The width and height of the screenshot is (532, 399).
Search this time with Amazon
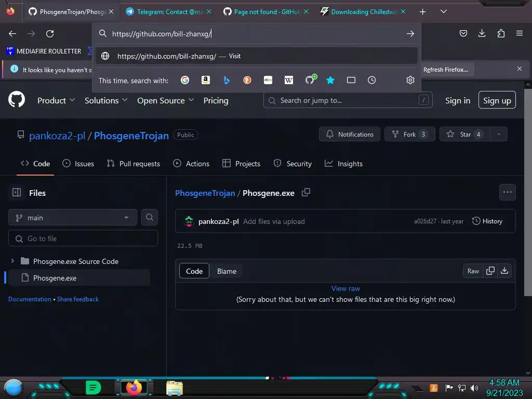[x=206, y=80]
